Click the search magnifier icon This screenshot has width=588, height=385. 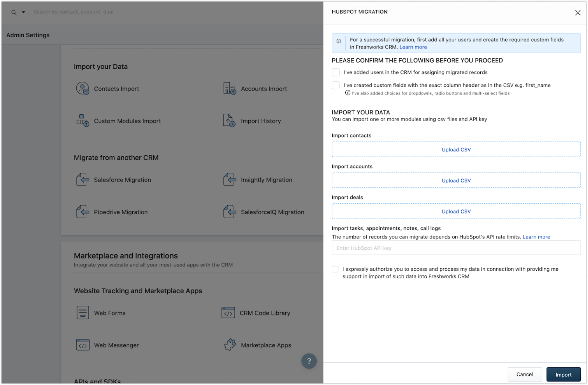pyautogui.click(x=14, y=12)
